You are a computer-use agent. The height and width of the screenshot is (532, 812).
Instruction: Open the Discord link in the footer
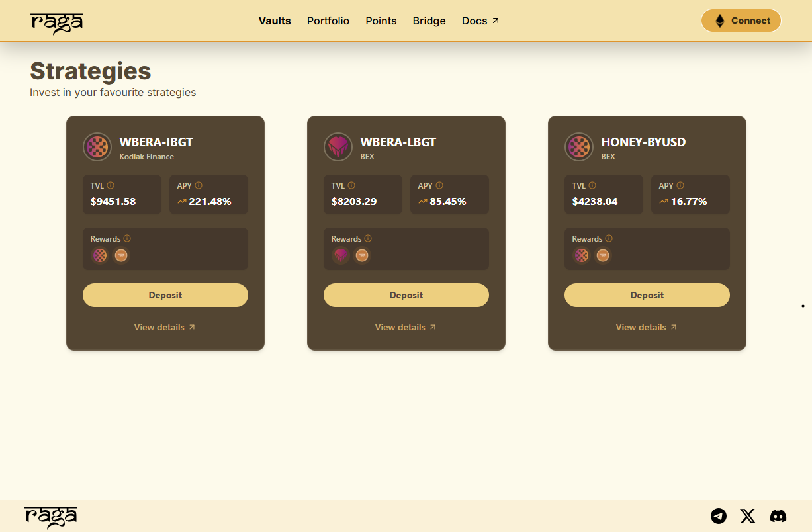point(778,516)
